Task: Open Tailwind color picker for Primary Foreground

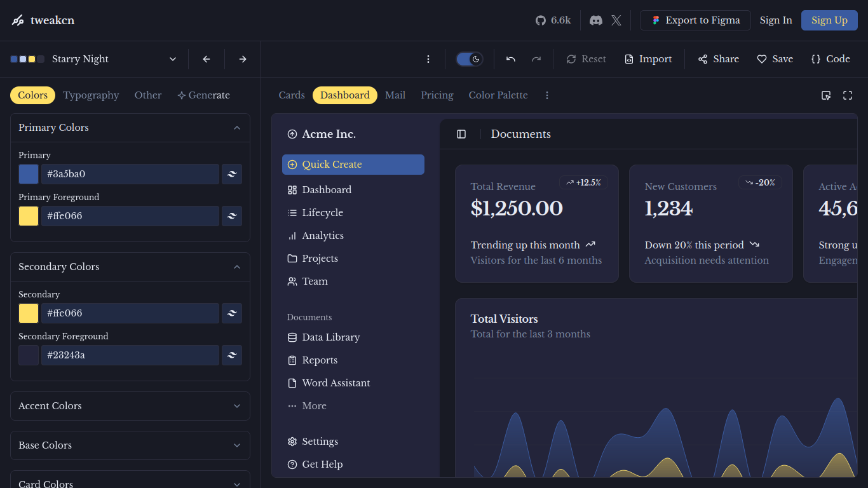Action: 232,216
